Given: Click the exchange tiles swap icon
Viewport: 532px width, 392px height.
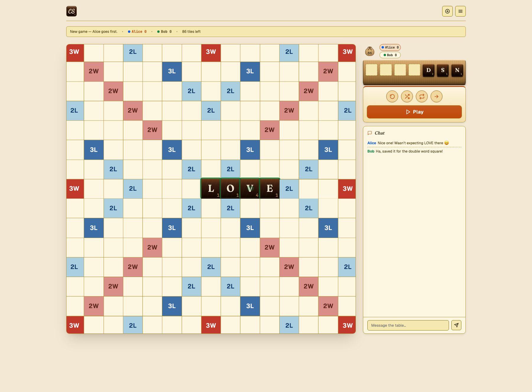Looking at the screenshot, I should [x=422, y=96].
